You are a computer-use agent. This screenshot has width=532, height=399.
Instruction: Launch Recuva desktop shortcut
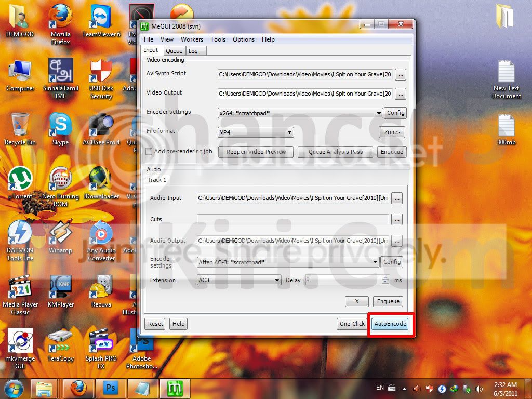pos(101,292)
